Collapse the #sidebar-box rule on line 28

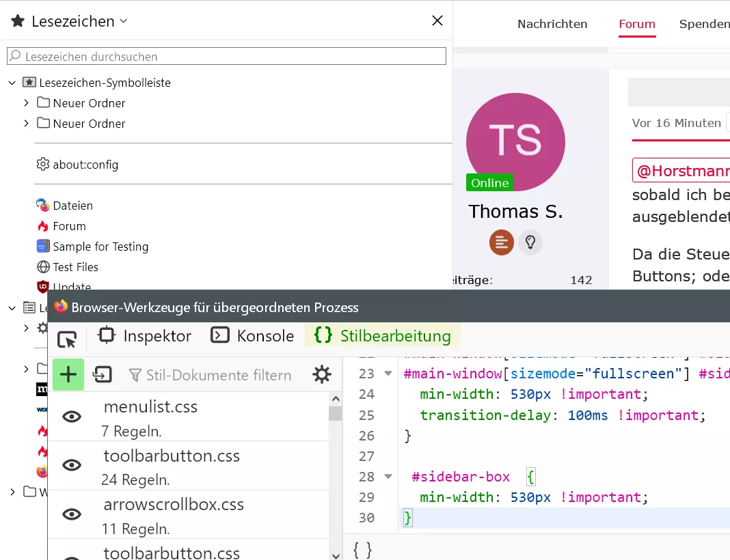[388, 477]
